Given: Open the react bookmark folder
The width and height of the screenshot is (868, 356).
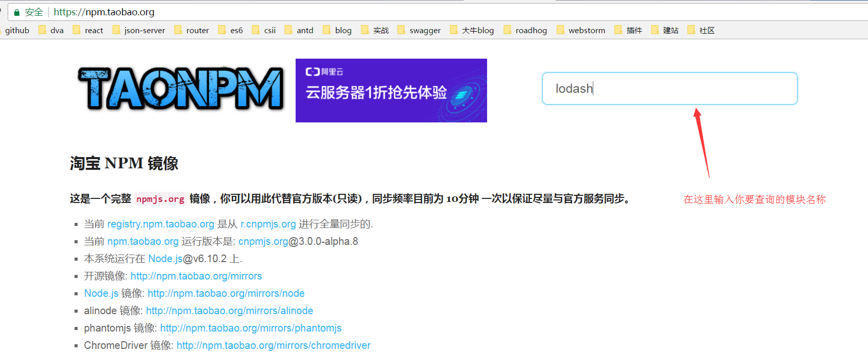Looking at the screenshot, I should click(88, 30).
